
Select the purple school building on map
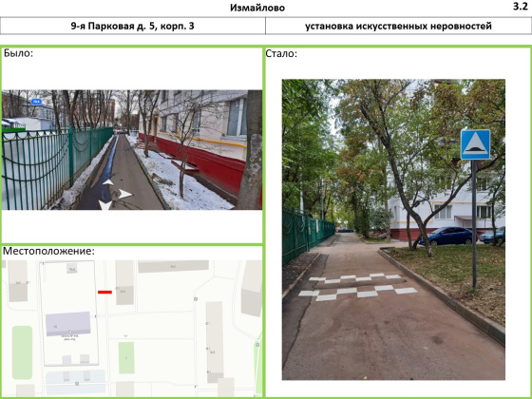tap(68, 324)
